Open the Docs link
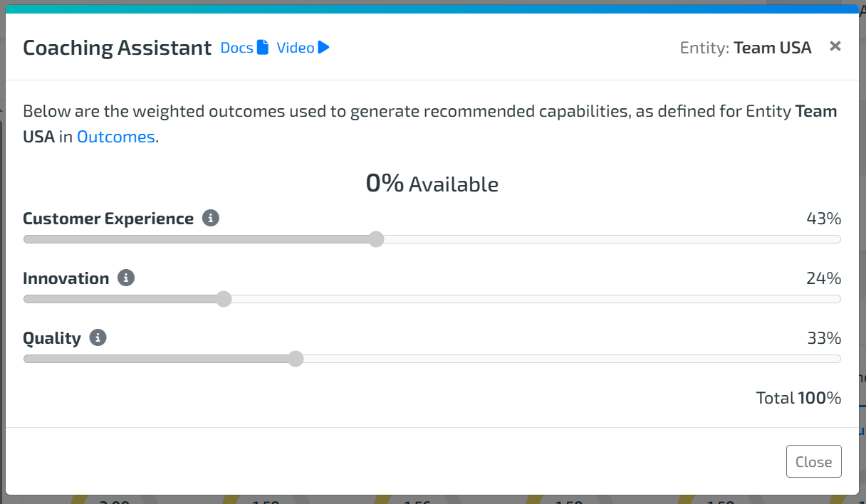 tap(237, 48)
